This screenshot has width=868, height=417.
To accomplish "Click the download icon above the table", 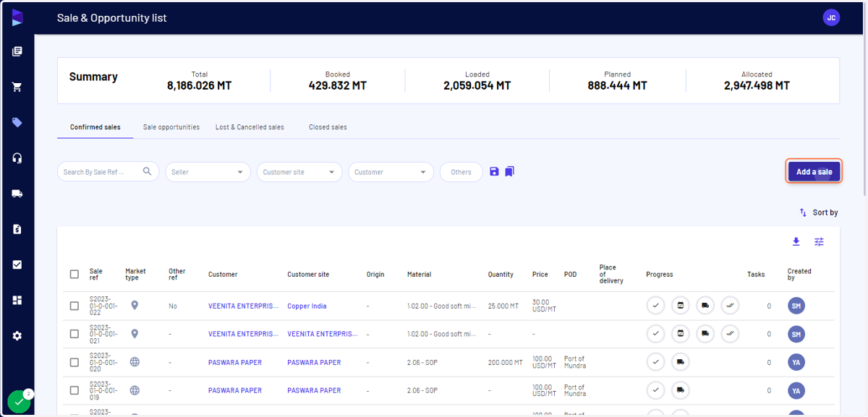I will click(x=796, y=241).
